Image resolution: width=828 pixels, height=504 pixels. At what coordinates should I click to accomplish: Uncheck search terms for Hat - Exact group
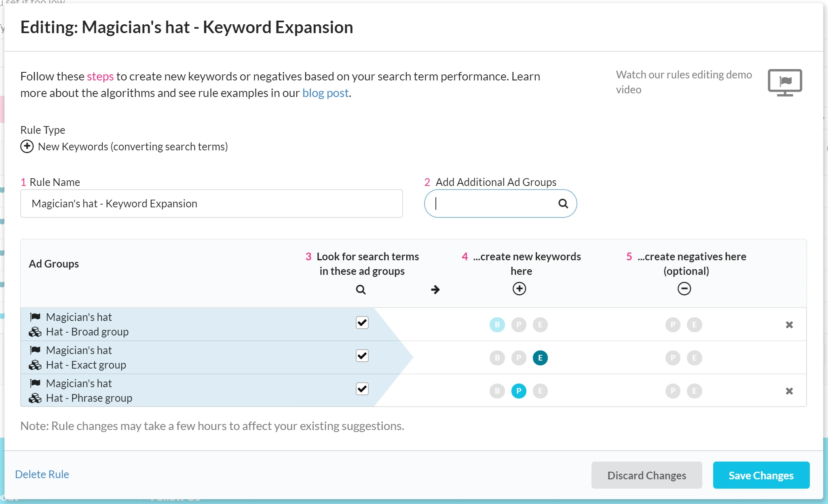pyautogui.click(x=362, y=356)
